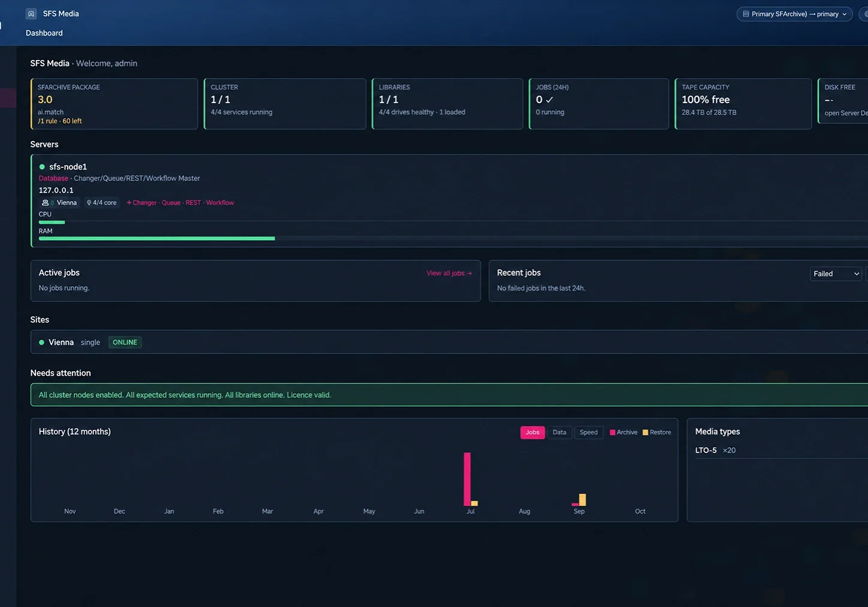This screenshot has width=868, height=607.
Task: Switch history chart to Speed
Action: [589, 432]
